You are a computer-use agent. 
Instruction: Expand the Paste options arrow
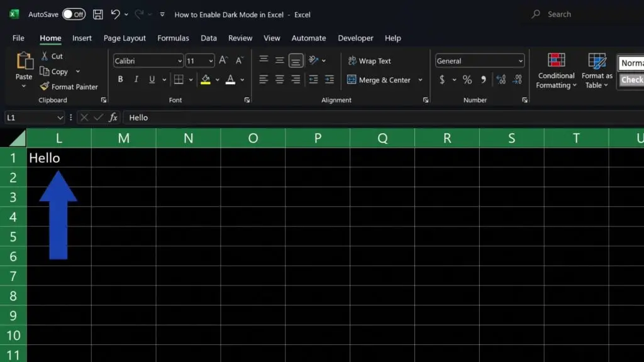[24, 85]
